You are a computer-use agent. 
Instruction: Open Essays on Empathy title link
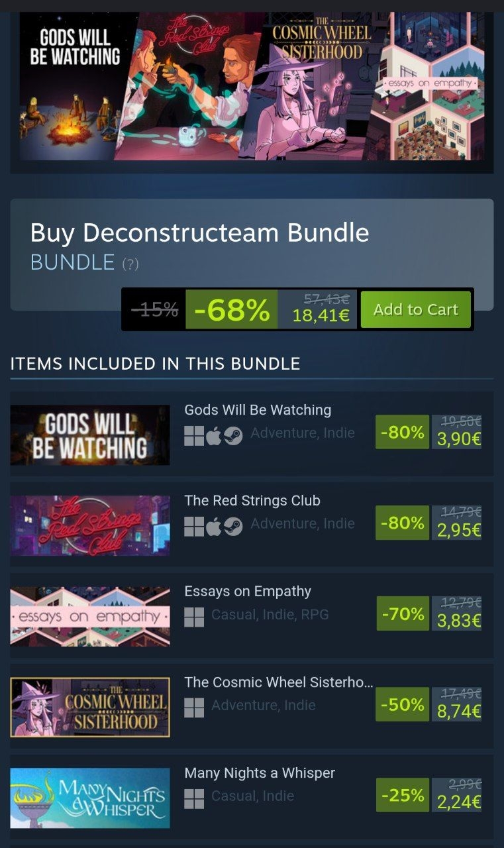(x=248, y=591)
